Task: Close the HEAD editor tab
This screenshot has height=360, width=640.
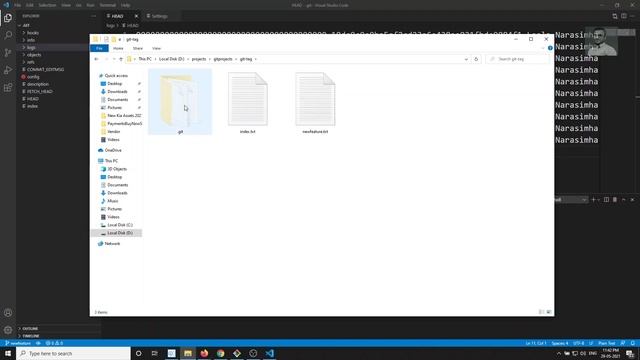Action: tap(136, 16)
